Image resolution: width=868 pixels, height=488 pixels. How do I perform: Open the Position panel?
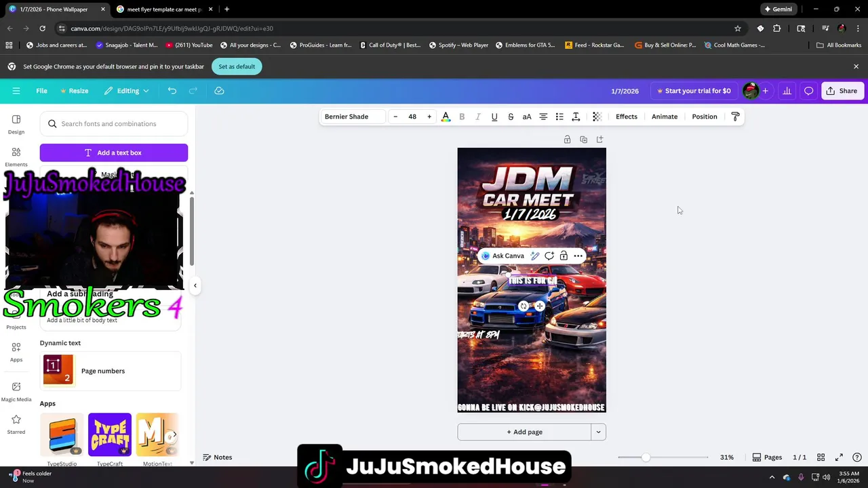pos(705,117)
